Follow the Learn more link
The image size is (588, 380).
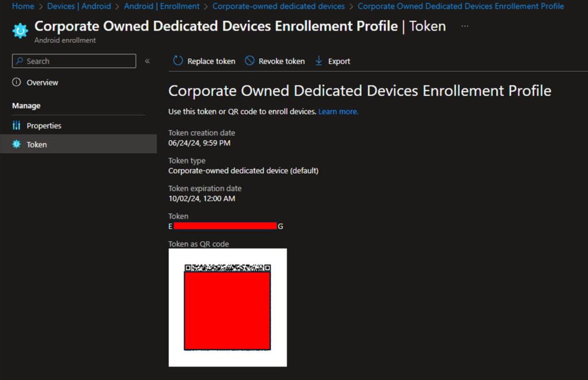tap(338, 112)
